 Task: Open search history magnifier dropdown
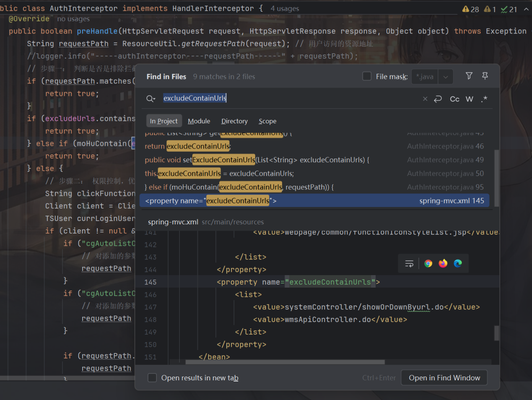pyautogui.click(x=151, y=99)
